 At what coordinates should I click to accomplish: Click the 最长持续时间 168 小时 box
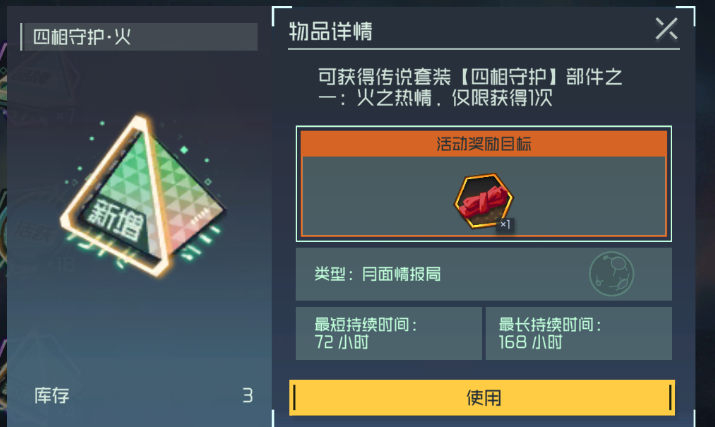click(x=579, y=333)
